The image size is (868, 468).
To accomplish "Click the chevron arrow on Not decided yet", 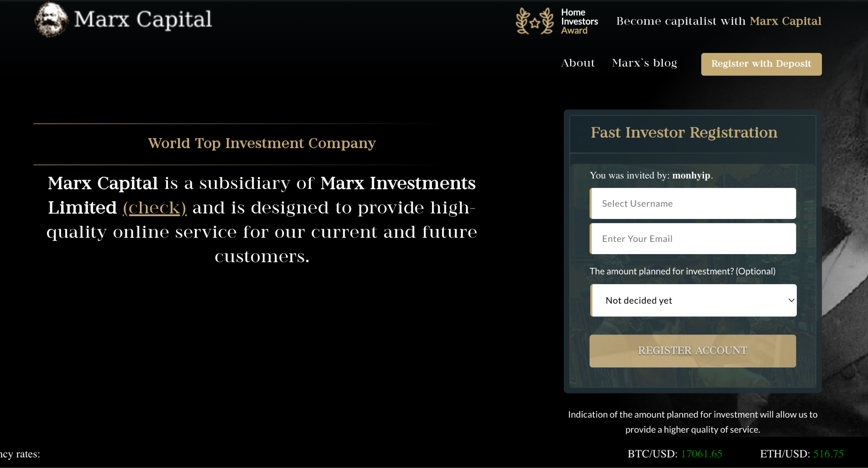I will pyautogui.click(x=791, y=300).
